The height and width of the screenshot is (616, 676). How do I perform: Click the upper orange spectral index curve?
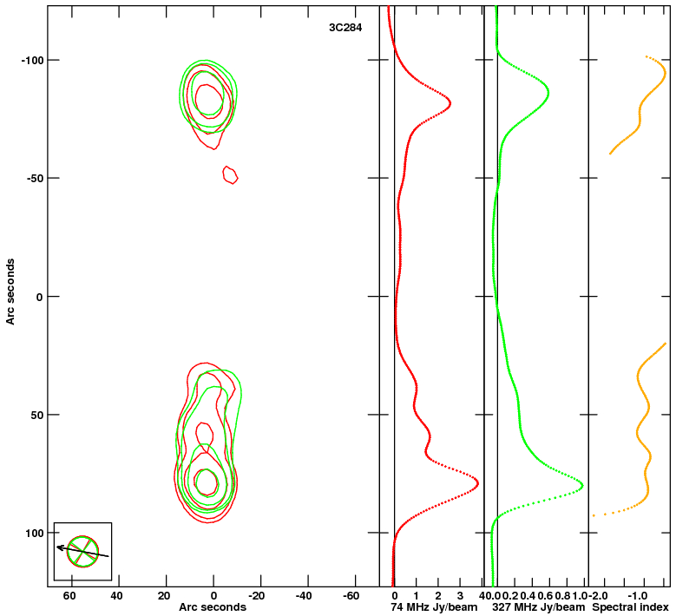[640, 105]
